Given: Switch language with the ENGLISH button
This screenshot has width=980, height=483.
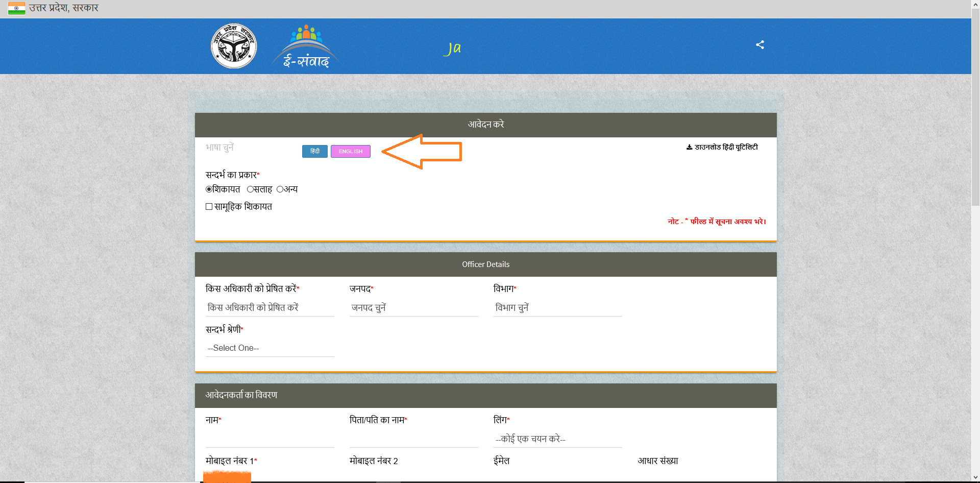Looking at the screenshot, I should coord(350,152).
